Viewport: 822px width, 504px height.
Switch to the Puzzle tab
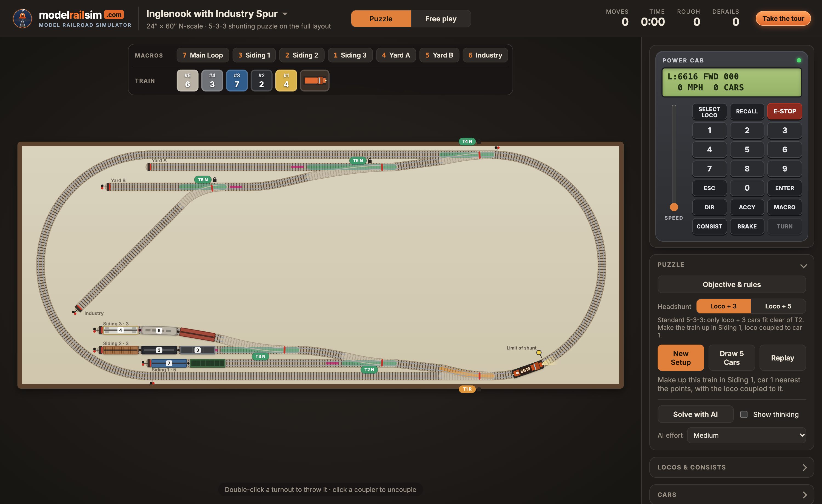381,19
